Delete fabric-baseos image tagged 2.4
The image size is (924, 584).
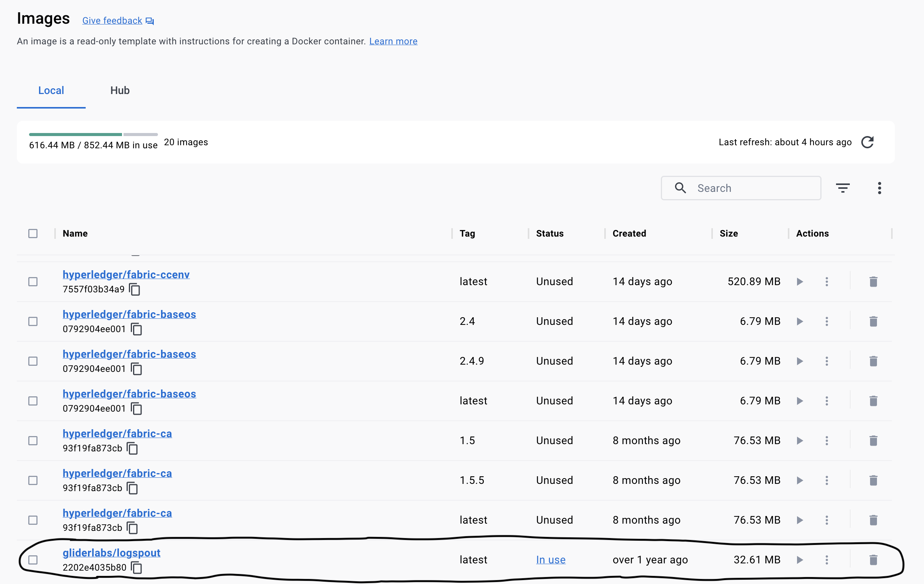click(874, 321)
